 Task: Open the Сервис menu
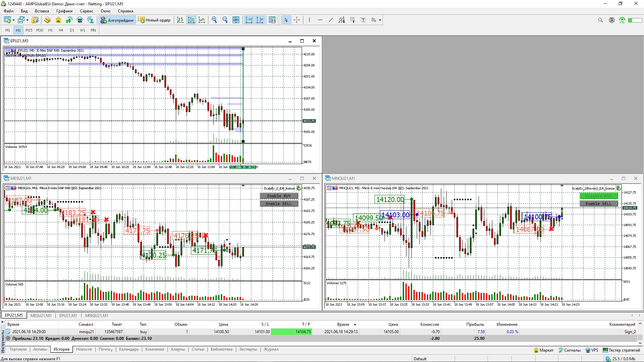pos(87,11)
